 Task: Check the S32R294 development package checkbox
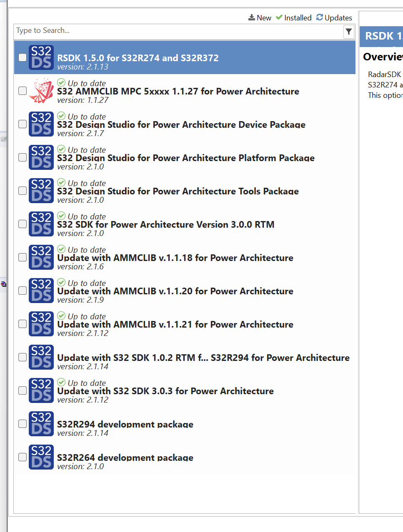pyautogui.click(x=22, y=424)
